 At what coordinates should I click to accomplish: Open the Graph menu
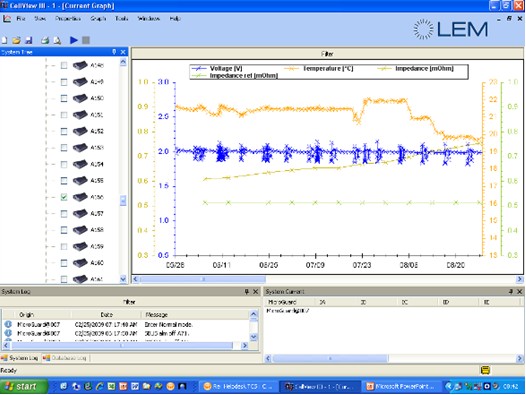click(x=98, y=18)
